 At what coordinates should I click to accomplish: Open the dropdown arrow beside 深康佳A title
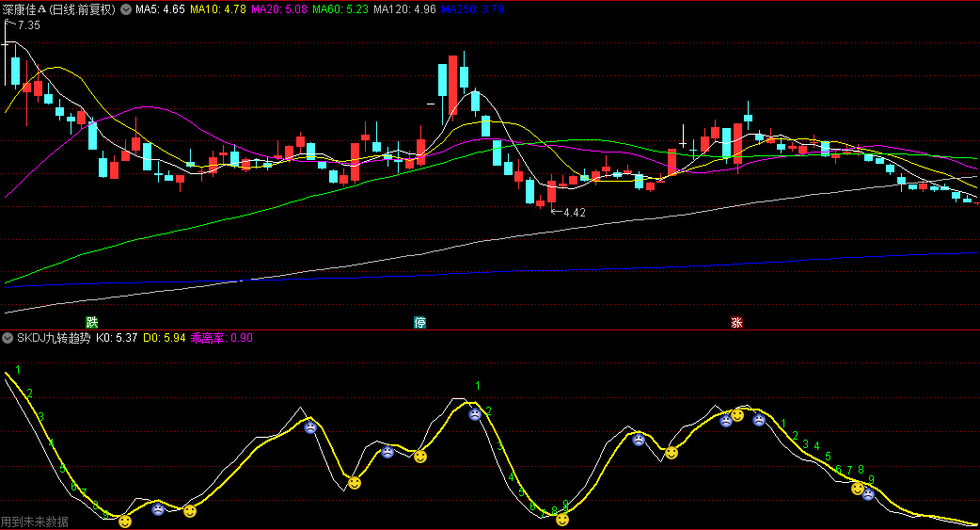tap(126, 9)
